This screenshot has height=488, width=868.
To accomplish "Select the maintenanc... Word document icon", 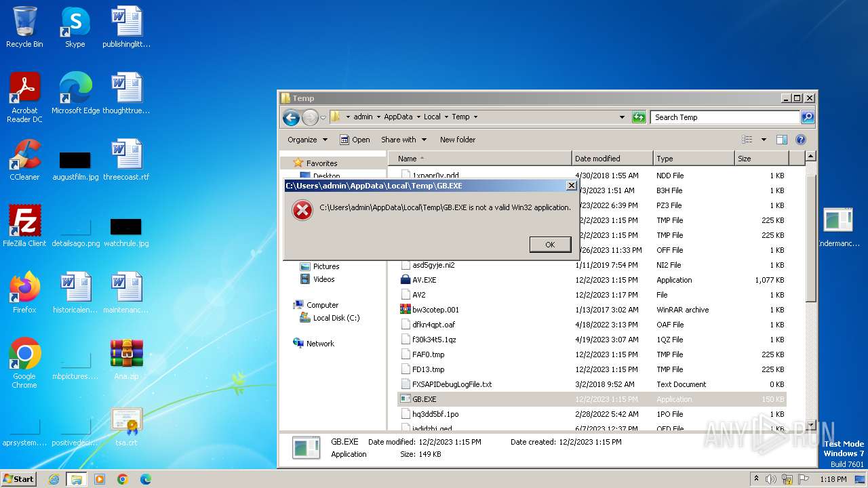I will point(126,293).
